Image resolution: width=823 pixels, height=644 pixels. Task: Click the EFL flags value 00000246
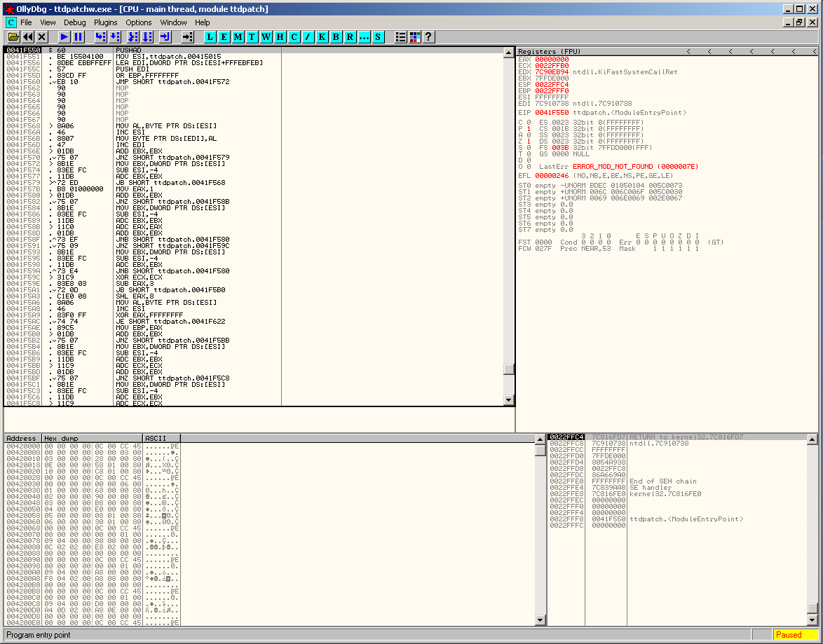pos(552,176)
